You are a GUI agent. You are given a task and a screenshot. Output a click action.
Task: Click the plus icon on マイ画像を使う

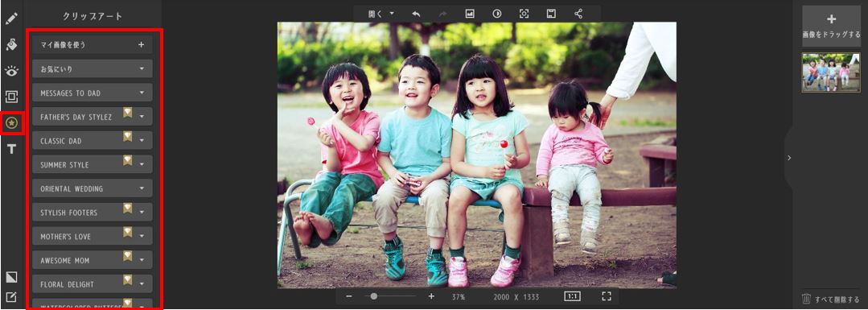[x=141, y=45]
